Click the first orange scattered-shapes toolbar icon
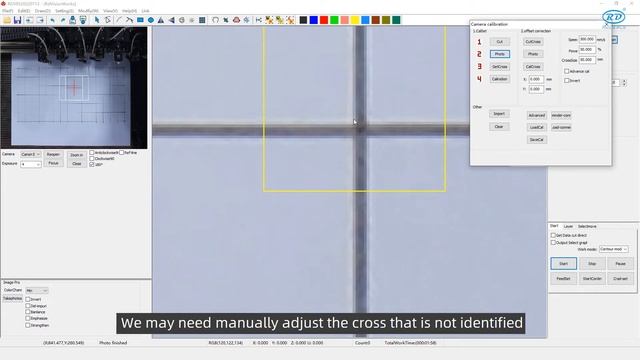 (269, 20)
